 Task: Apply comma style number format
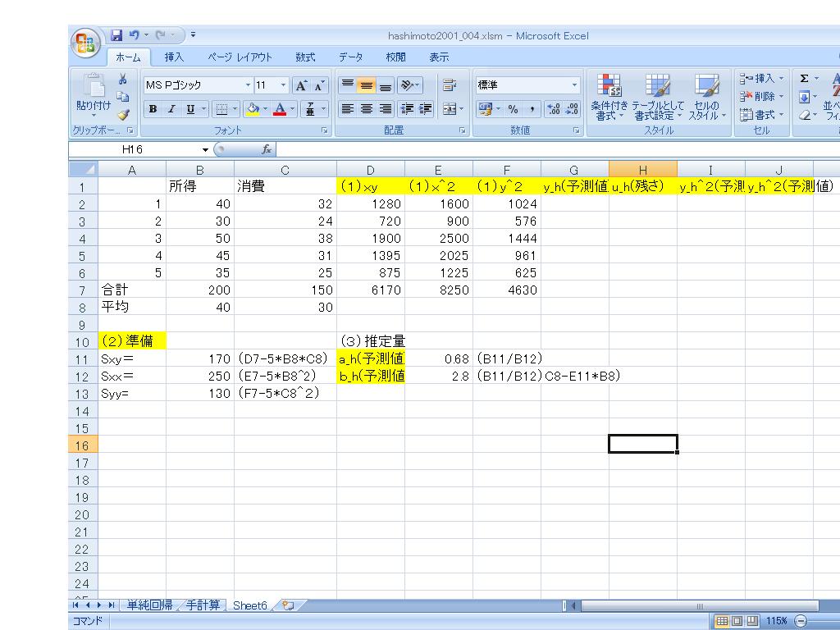[532, 109]
